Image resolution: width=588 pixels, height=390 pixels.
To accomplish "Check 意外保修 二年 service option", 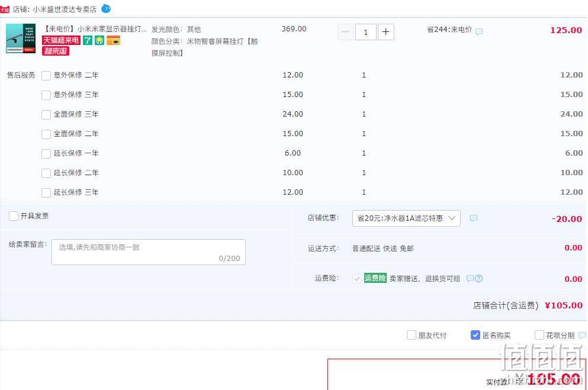I will [x=46, y=76].
